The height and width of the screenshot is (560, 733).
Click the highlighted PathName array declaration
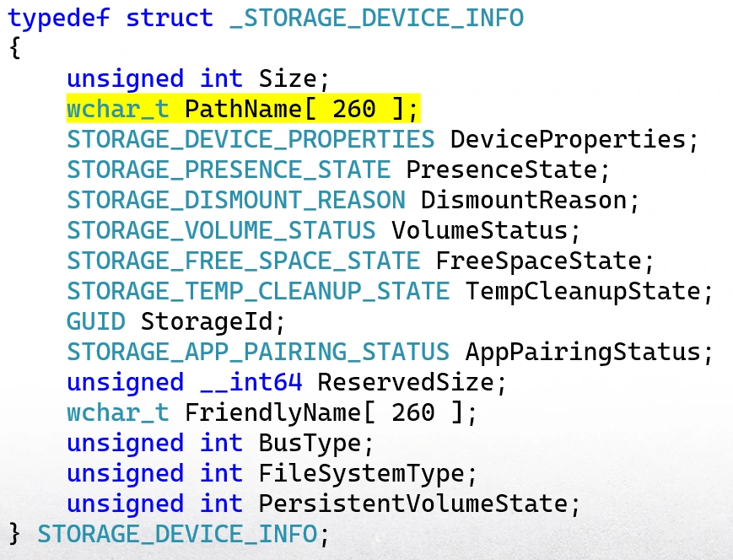pyautogui.click(x=242, y=109)
